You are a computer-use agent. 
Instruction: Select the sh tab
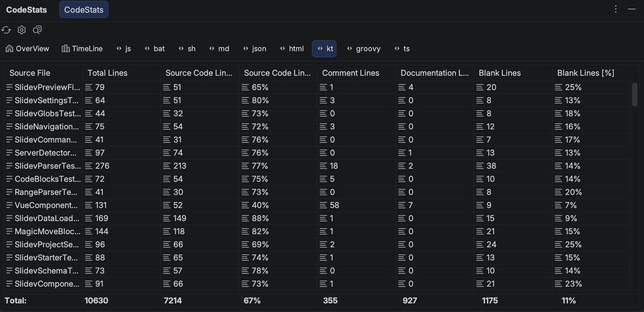(x=187, y=48)
